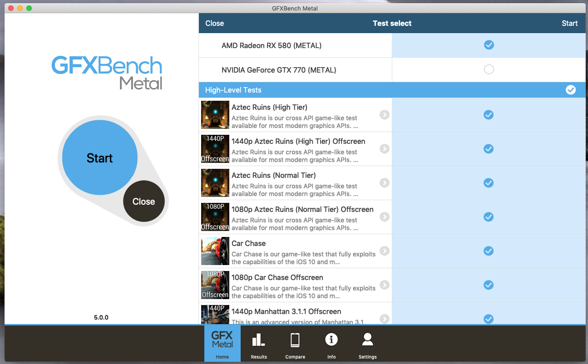Screen dimensions: 588x364
Task: Toggle all High-Level Tests checkmark
Action: pyautogui.click(x=571, y=90)
